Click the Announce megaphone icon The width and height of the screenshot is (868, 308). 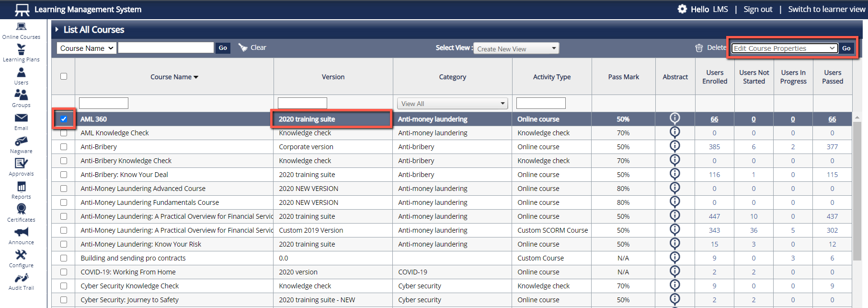[21, 233]
